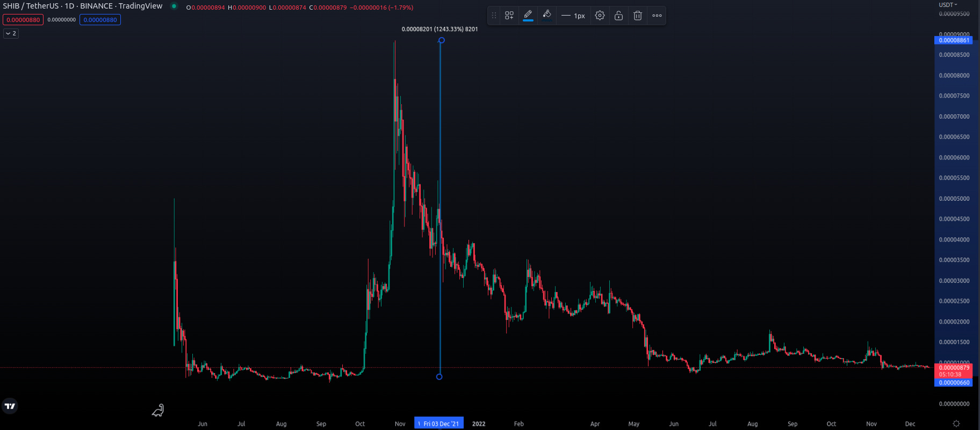Select the top anchor point of price range
Screen dimensions: 980x430
pyautogui.click(x=442, y=40)
